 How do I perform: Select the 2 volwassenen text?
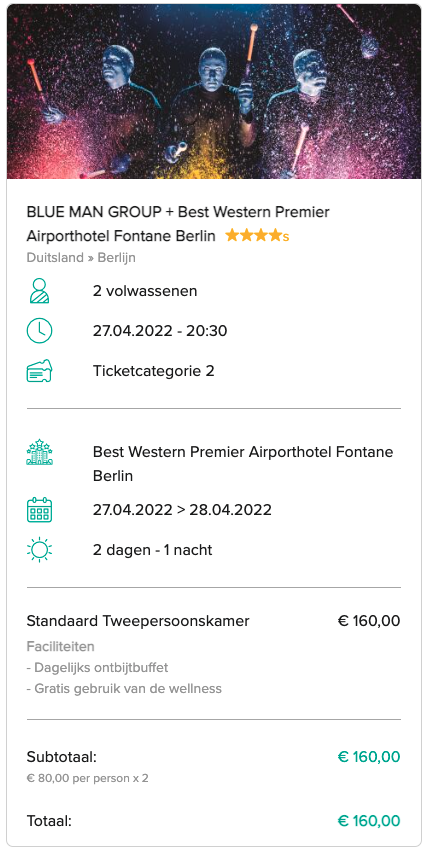pos(145,291)
